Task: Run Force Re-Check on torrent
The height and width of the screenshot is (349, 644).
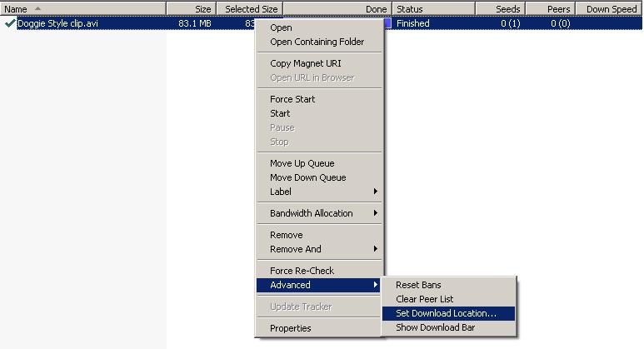Action: point(302,271)
